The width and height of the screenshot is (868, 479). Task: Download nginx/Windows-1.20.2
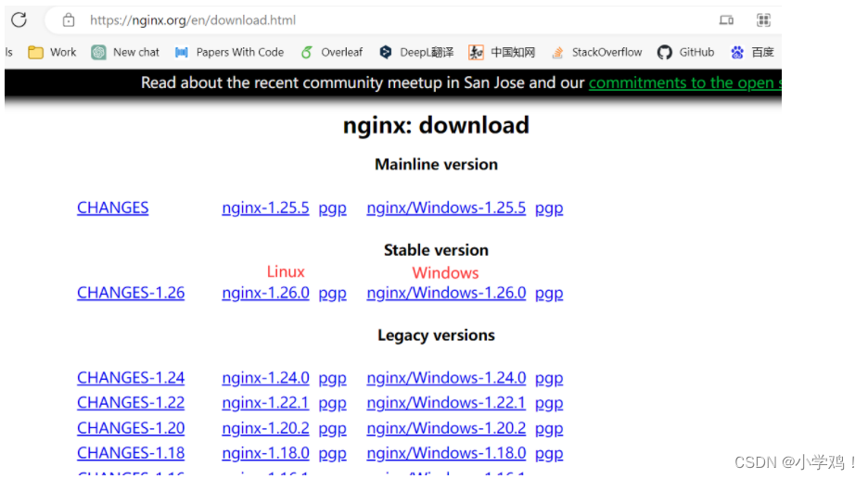click(x=446, y=428)
